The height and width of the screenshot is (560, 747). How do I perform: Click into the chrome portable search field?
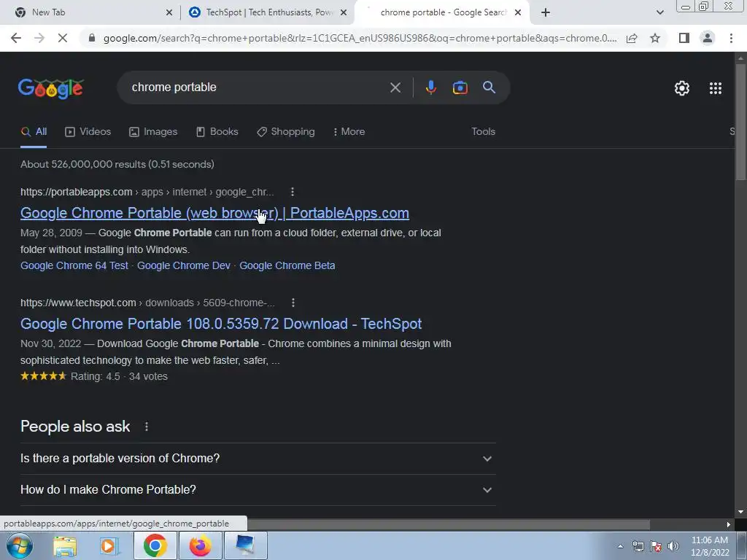pos(258,87)
